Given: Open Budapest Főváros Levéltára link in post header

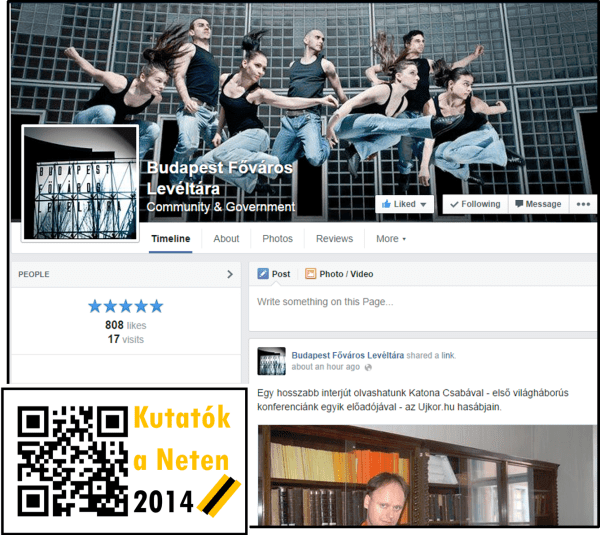Looking at the screenshot, I should coord(347,355).
